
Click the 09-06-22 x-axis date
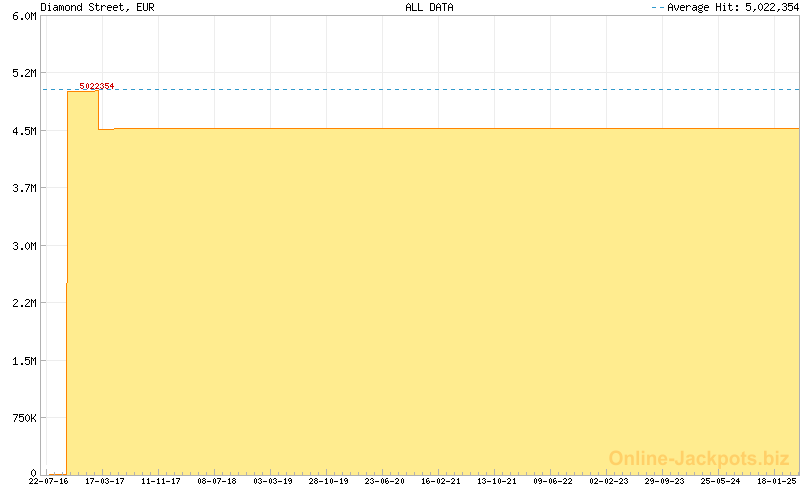[x=552, y=481]
